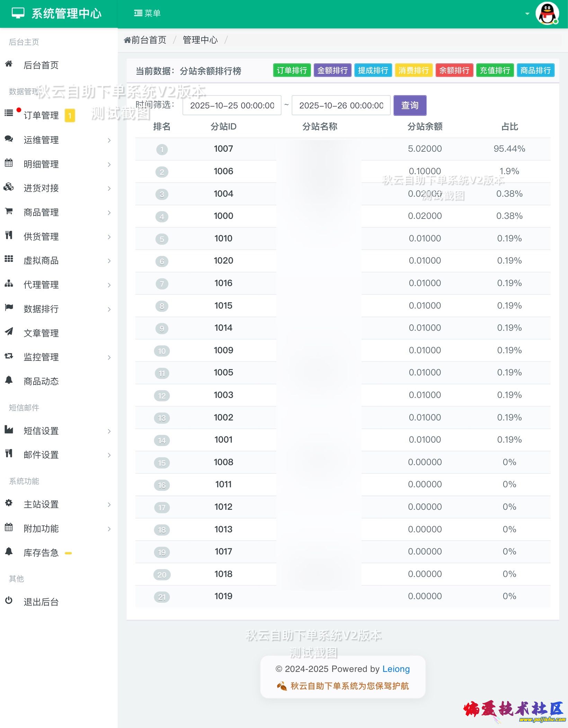The width and height of the screenshot is (568, 728).
Task: Click the home icon beside 后台首页
Action: point(9,64)
